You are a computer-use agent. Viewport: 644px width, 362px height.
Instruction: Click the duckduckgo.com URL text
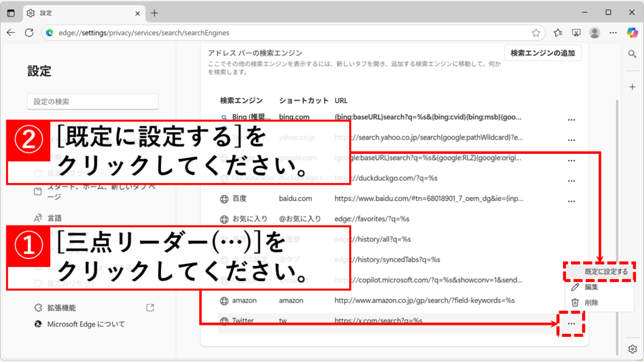[x=386, y=178]
